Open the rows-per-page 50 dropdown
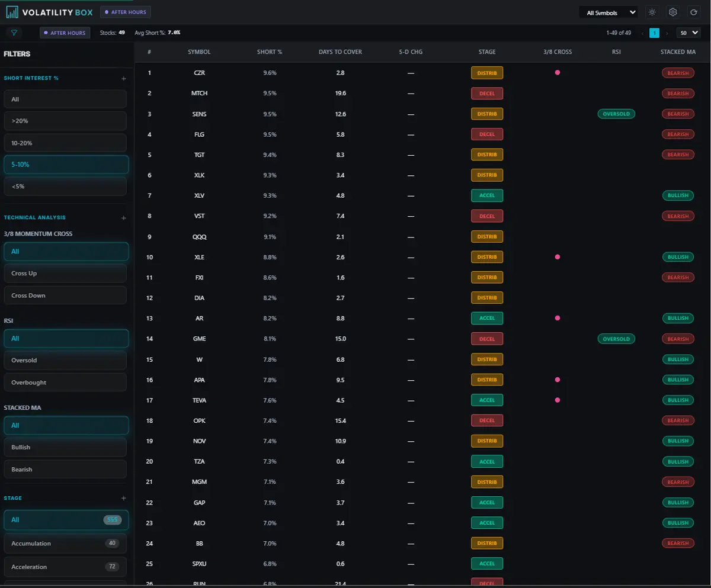Screen dimensions: 711x588 point(688,33)
